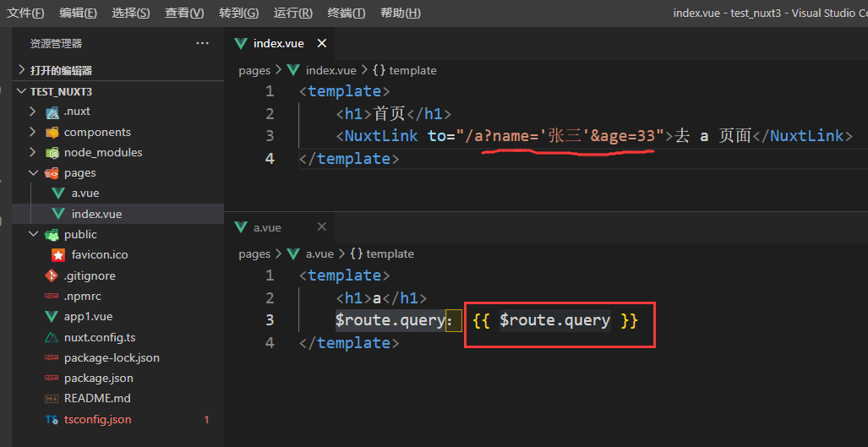The image size is (868, 447).
Task: Click the tsconfig.json TS icon
Action: coord(52,420)
